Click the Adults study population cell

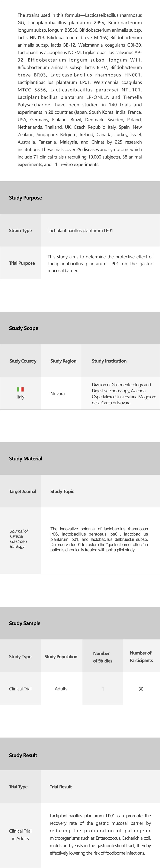pos(61,689)
